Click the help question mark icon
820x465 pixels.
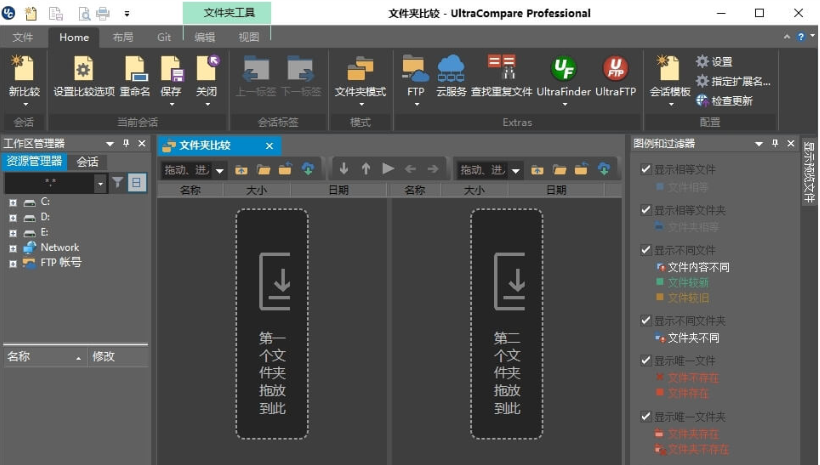click(x=801, y=37)
